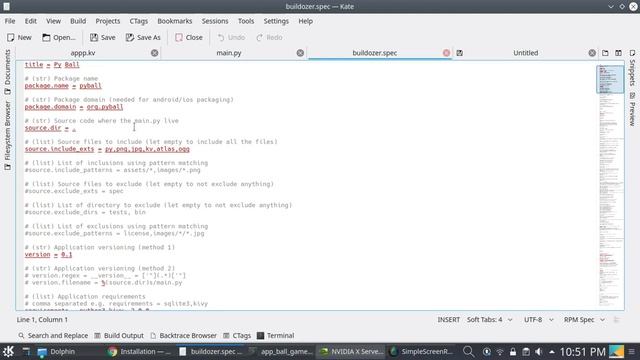Open the Bookmarks menu

coord(175,21)
